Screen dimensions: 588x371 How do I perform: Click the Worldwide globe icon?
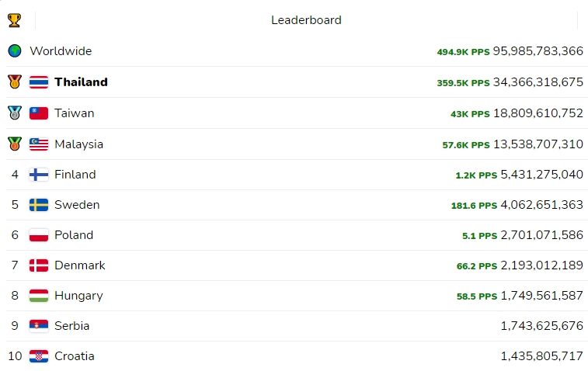tap(15, 51)
